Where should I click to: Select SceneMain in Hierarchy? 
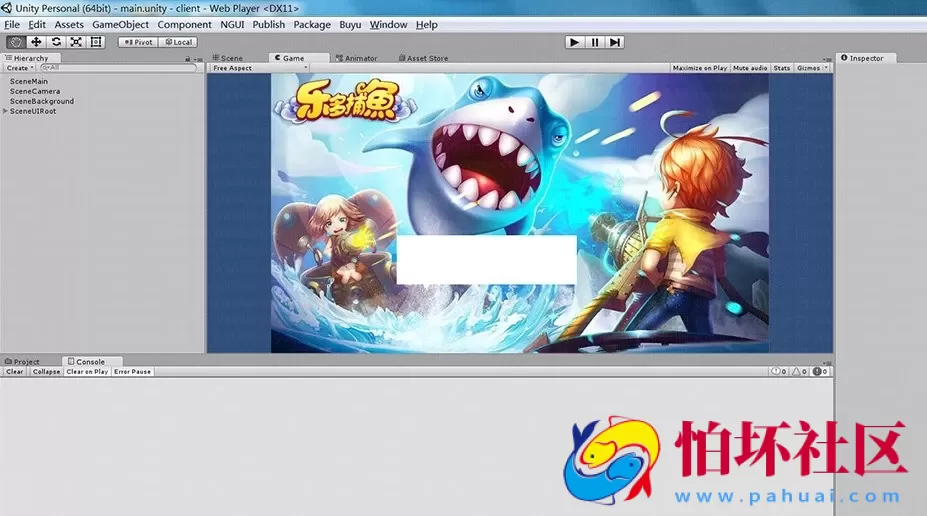pyautogui.click(x=29, y=82)
